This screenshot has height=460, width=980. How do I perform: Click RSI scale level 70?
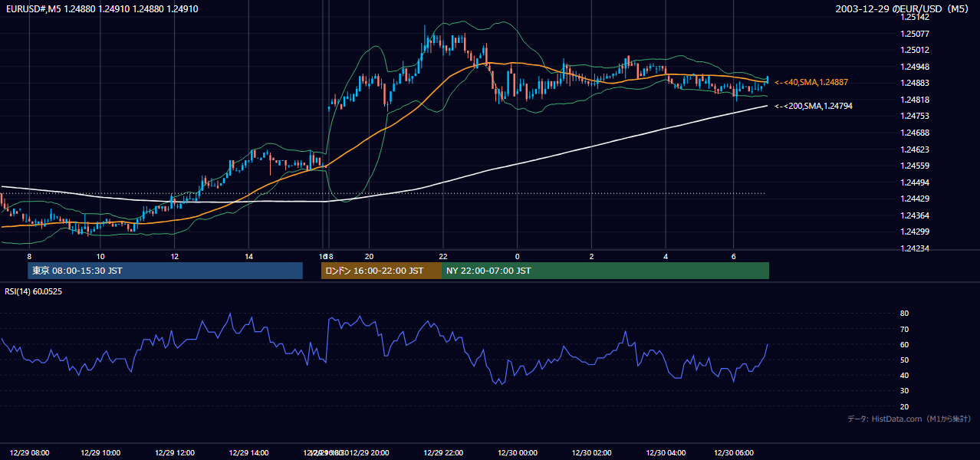[904, 329]
